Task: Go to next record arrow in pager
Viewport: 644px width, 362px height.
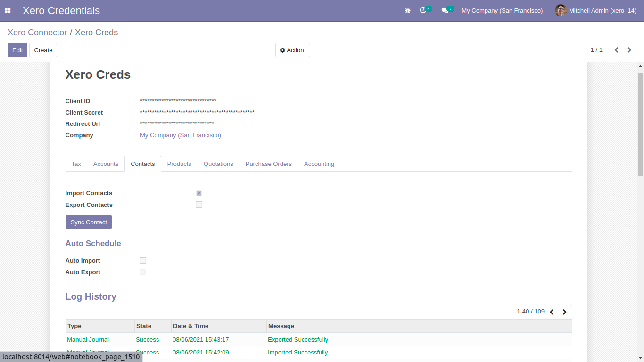Action: coord(629,50)
